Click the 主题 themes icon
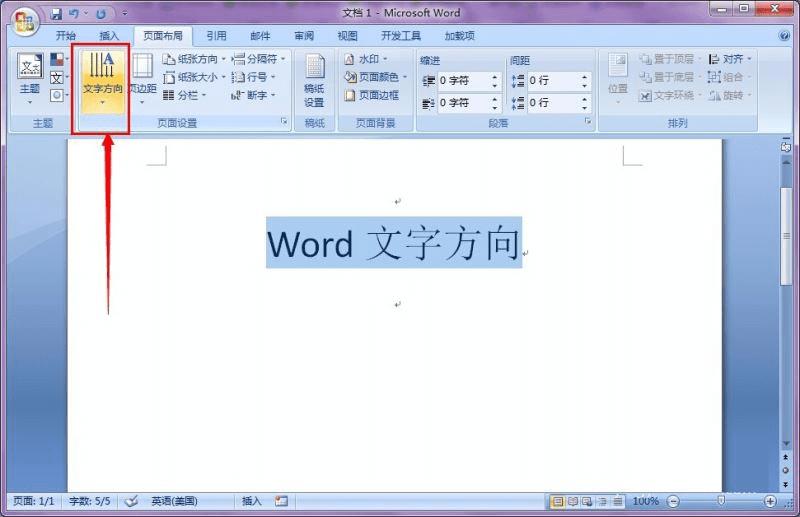 tap(30, 79)
